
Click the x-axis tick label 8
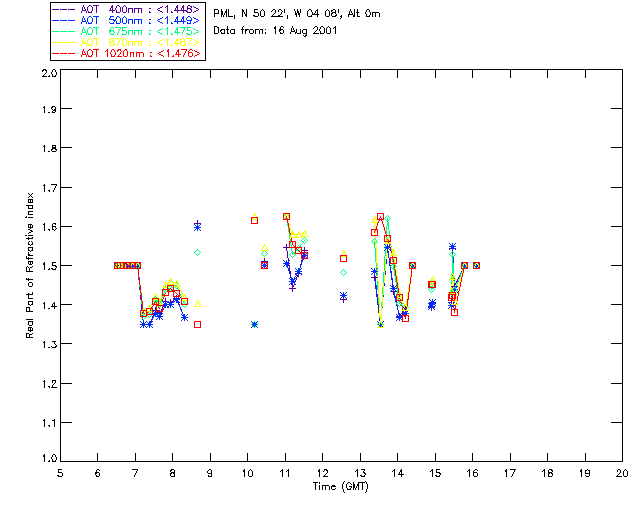click(x=173, y=473)
